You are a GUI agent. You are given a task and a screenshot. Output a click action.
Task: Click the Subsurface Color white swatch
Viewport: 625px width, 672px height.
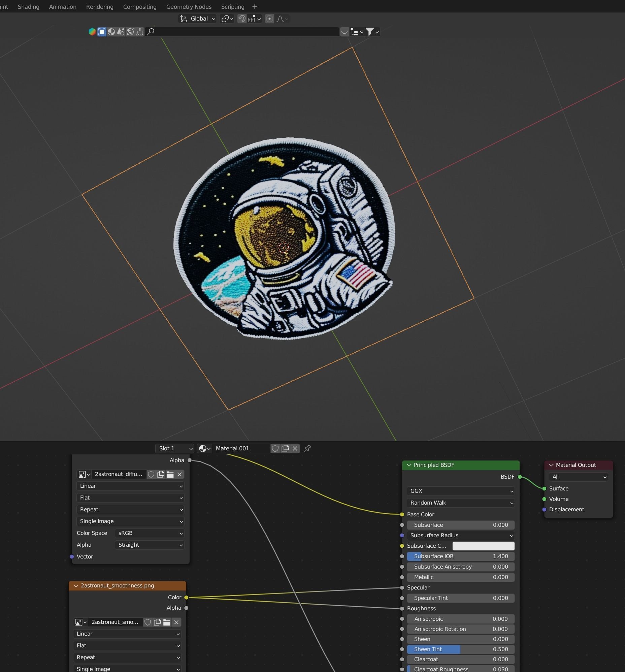(483, 546)
